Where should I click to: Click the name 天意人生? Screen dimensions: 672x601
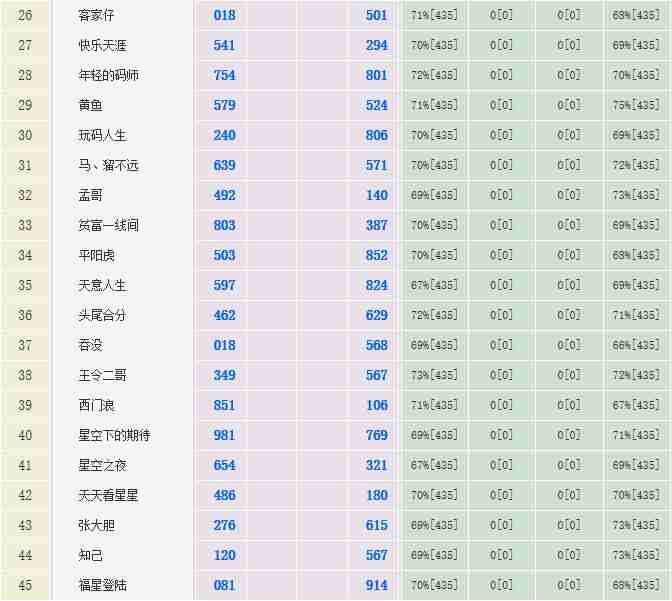(102, 286)
